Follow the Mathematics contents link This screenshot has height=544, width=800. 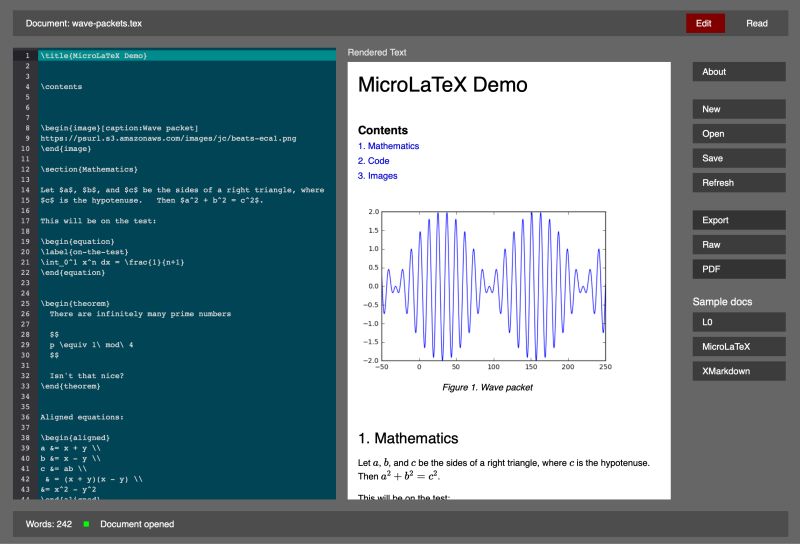click(x=388, y=146)
